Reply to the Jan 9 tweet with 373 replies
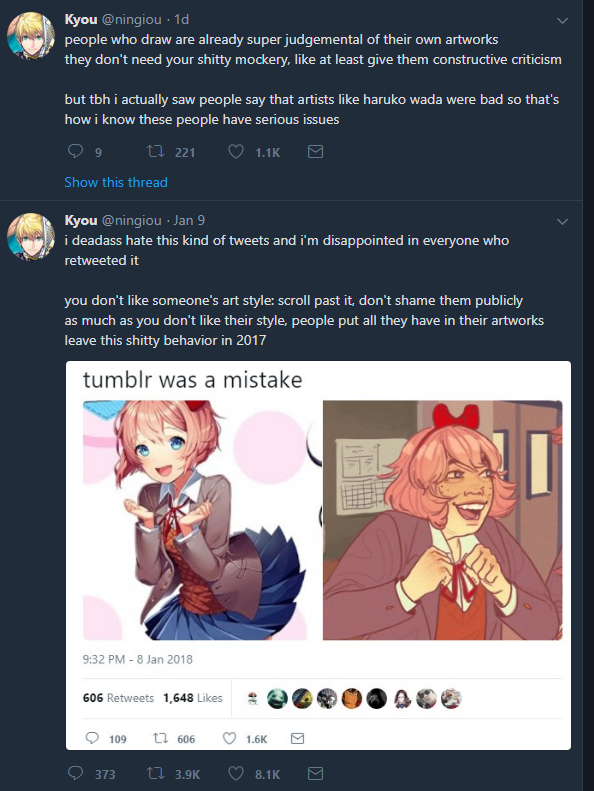594x791 pixels. pos(75,773)
